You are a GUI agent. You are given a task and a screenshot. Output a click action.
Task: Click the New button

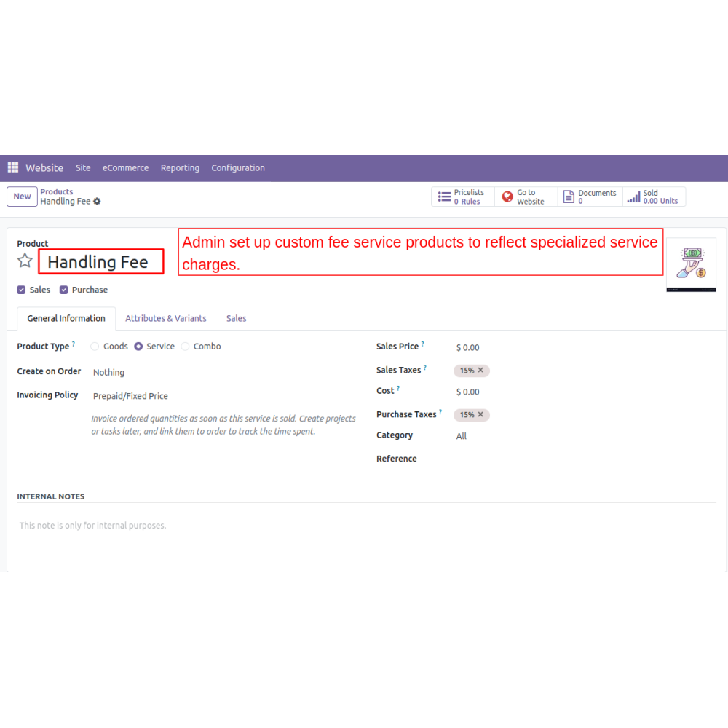coord(22,197)
